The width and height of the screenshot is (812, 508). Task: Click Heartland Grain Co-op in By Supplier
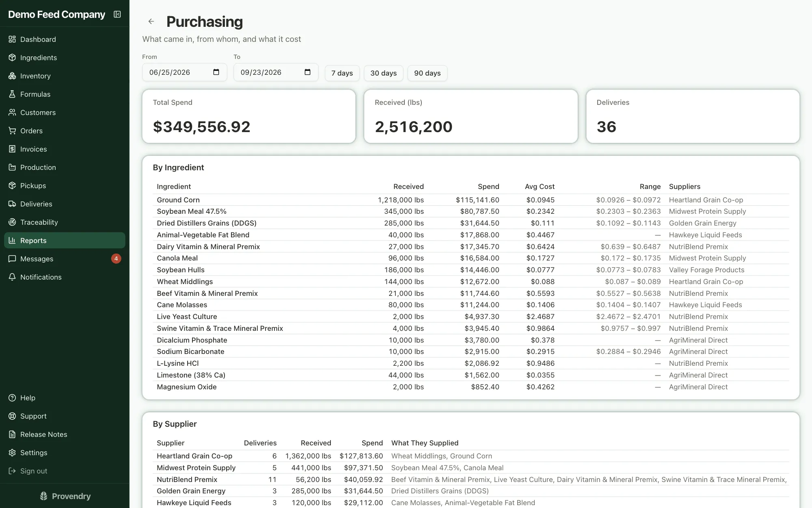click(x=194, y=456)
